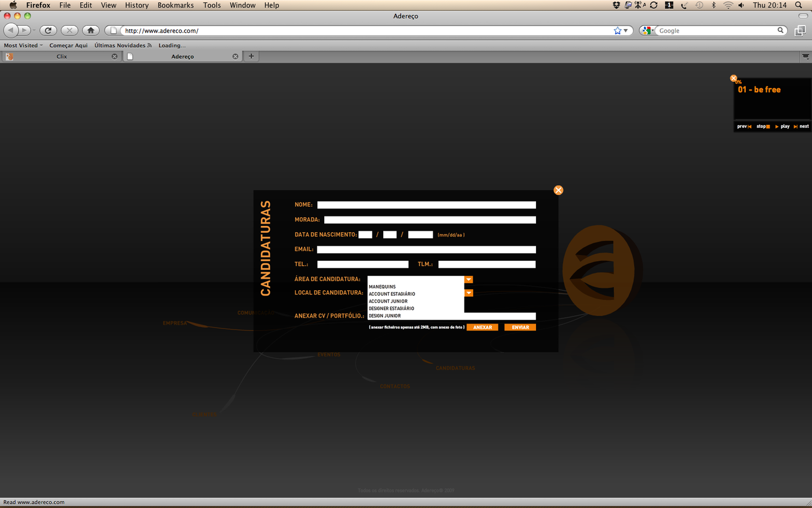Open the Wi-Fi status menu

[x=728, y=5]
